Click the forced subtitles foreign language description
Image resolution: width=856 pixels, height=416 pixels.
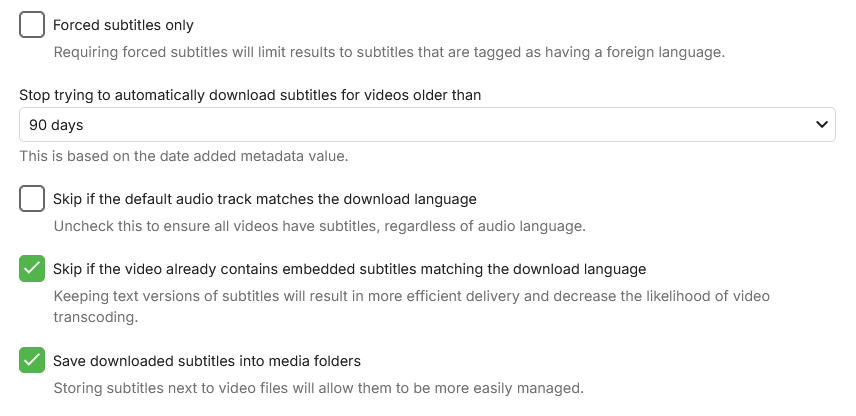coord(388,52)
